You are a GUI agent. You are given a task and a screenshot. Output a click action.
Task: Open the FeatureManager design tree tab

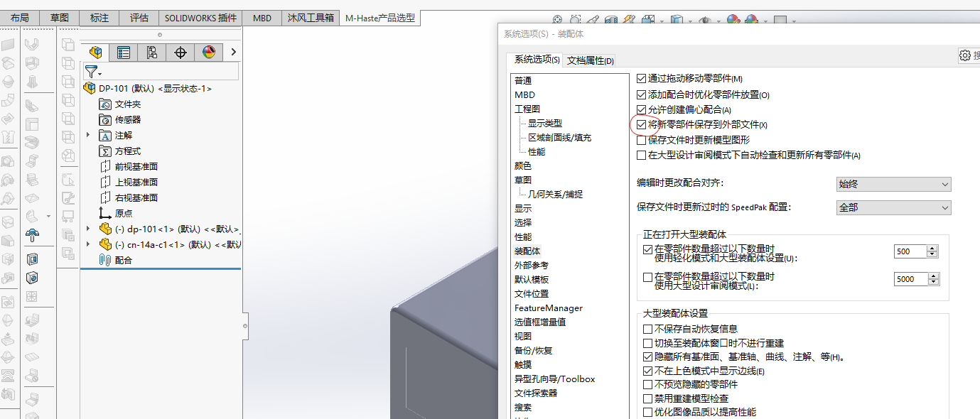[96, 52]
